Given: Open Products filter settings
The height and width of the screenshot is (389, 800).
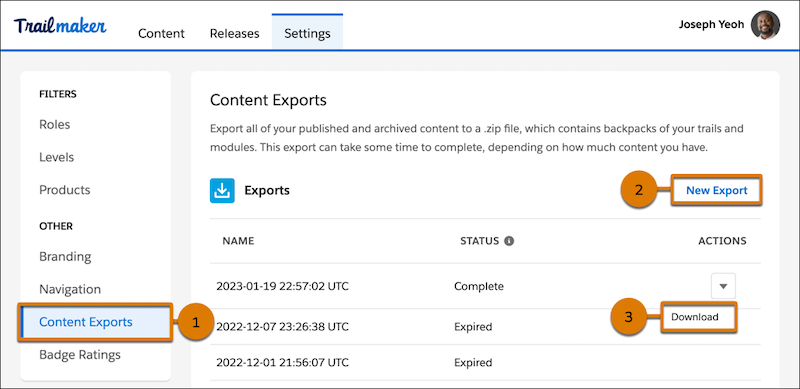Looking at the screenshot, I should tap(65, 190).
